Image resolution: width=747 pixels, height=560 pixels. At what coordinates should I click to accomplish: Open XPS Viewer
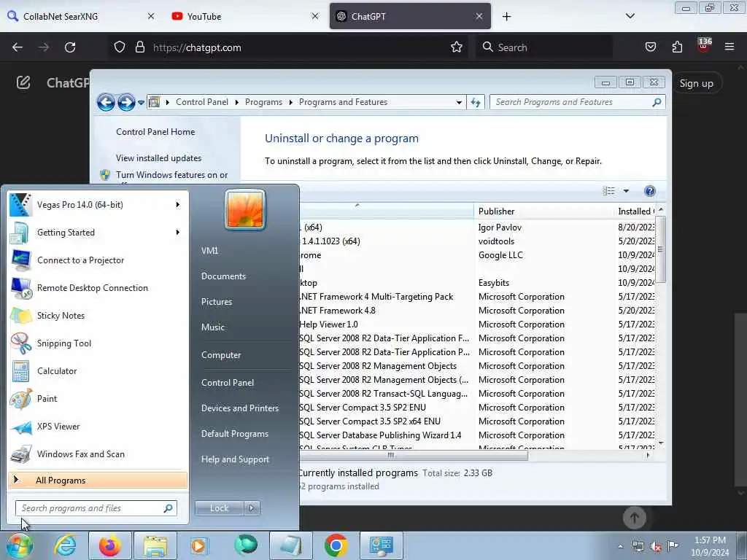[x=98, y=426]
